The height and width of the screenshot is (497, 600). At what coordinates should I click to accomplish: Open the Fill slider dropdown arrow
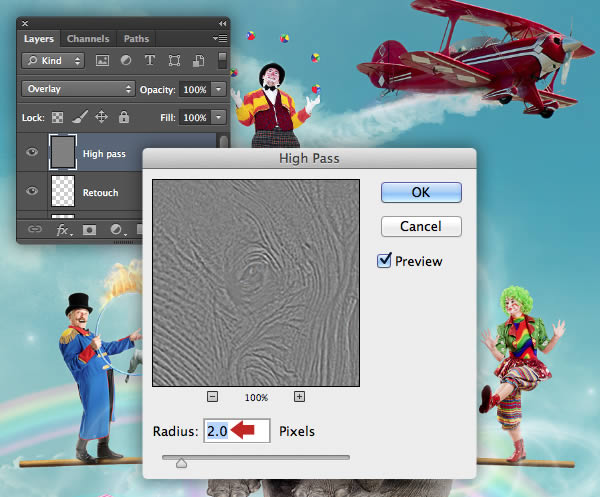pos(218,117)
